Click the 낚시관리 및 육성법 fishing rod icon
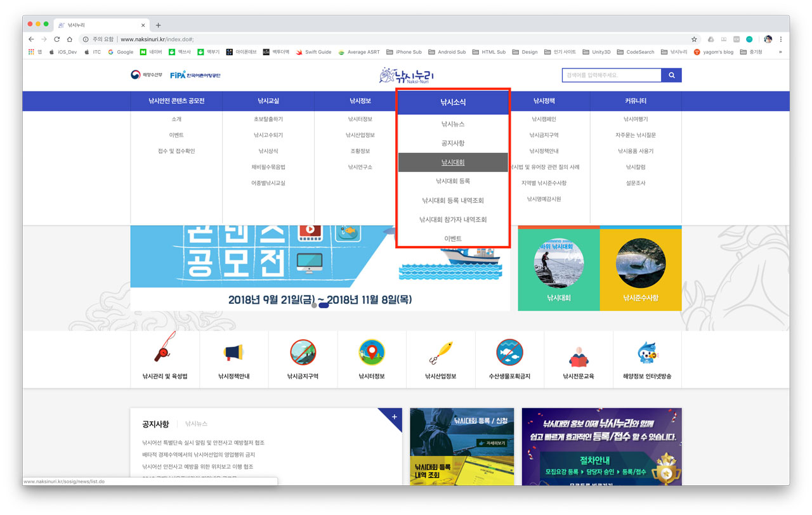The width and height of the screenshot is (812, 515). pyautogui.click(x=164, y=352)
